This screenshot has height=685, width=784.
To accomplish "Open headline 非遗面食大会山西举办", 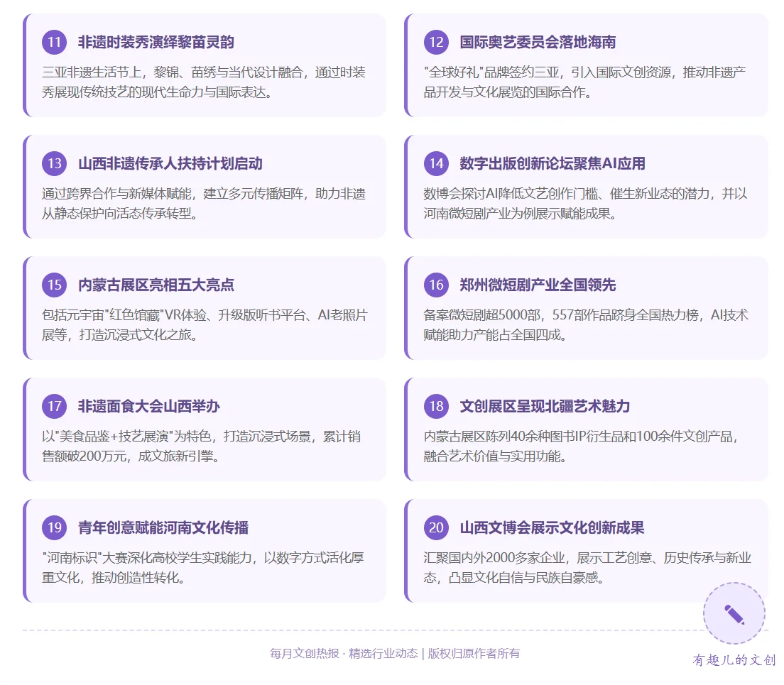I will (149, 406).
